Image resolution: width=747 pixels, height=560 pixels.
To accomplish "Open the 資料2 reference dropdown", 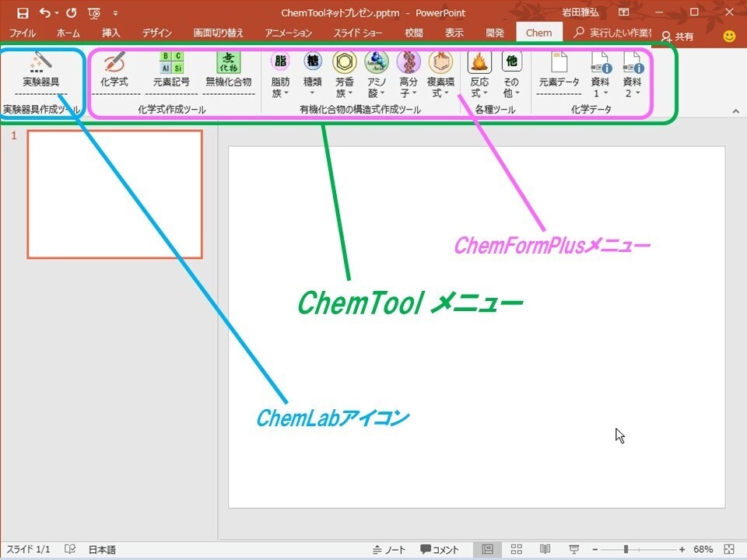I will point(632,75).
